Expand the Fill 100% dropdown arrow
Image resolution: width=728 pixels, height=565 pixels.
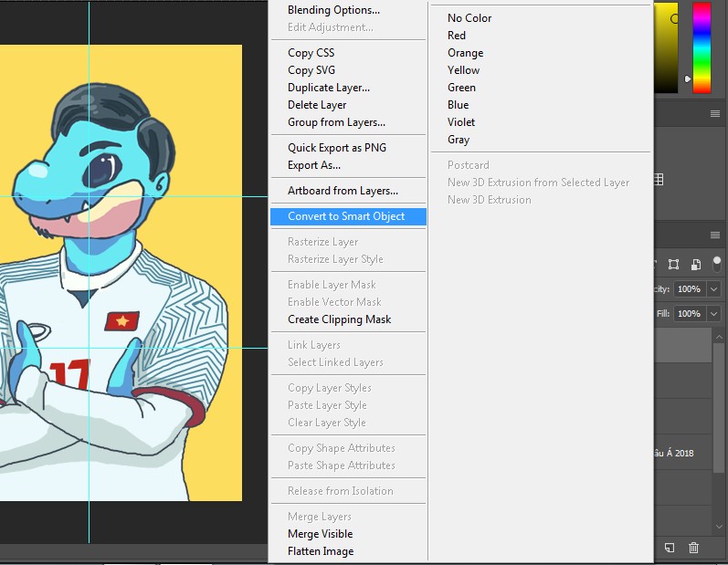[713, 314]
